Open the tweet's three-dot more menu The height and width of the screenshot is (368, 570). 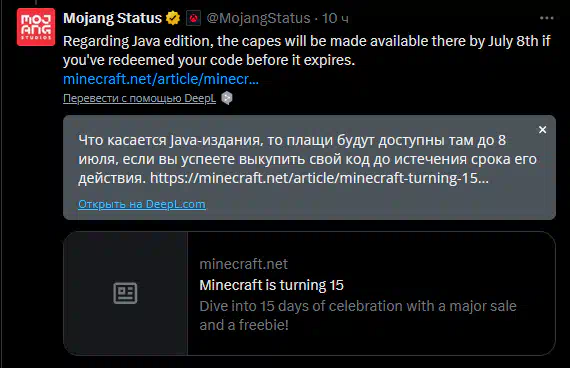click(x=547, y=18)
